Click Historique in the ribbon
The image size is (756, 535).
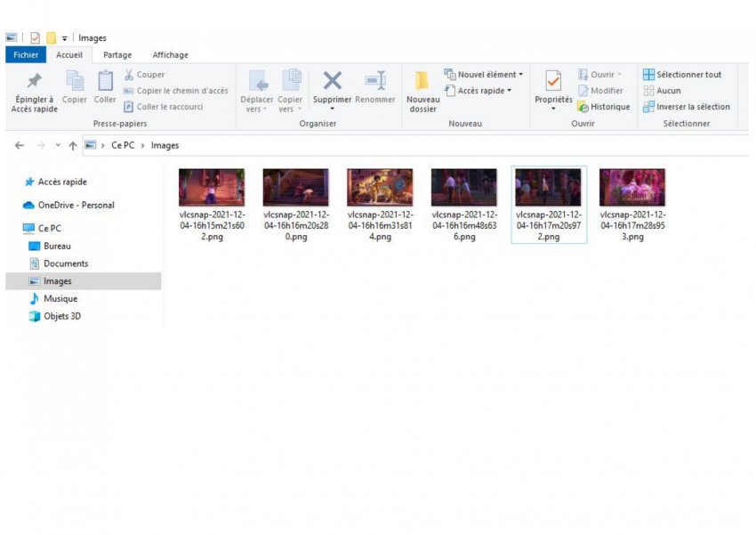point(604,107)
